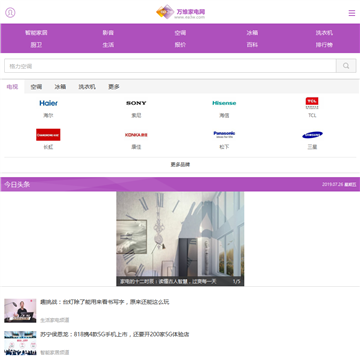Click the 松下 brand label

224,147
